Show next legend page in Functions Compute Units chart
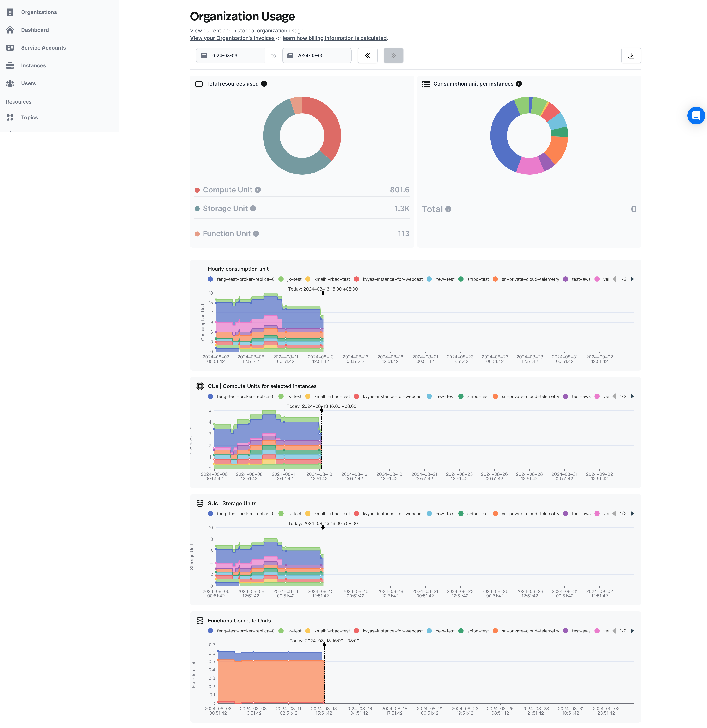 coord(632,631)
